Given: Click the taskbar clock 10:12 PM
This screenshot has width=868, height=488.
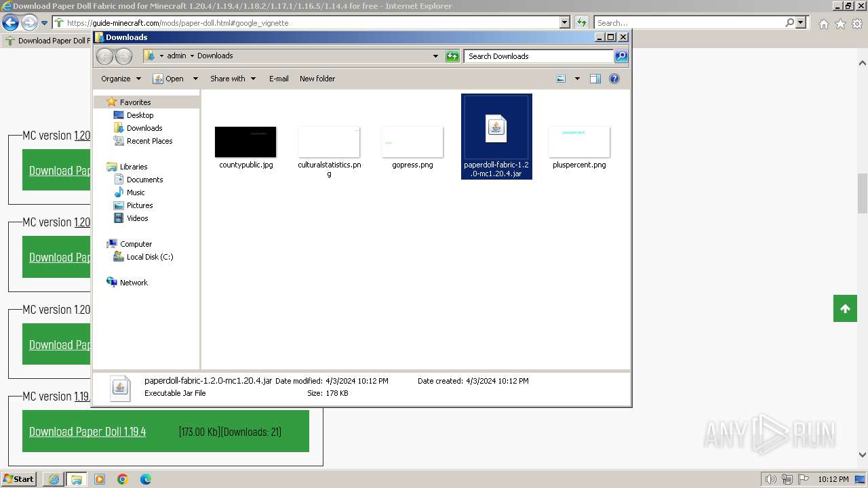Looking at the screenshot, I should 833,479.
